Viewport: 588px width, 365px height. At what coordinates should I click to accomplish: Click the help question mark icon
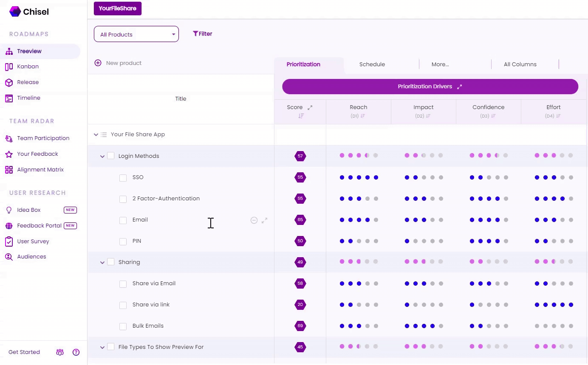76,352
